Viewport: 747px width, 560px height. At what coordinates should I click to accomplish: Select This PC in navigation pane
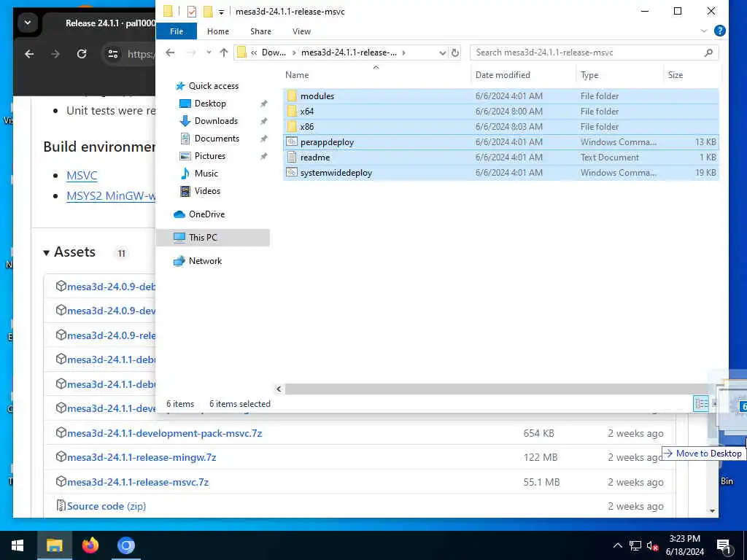pos(213,237)
